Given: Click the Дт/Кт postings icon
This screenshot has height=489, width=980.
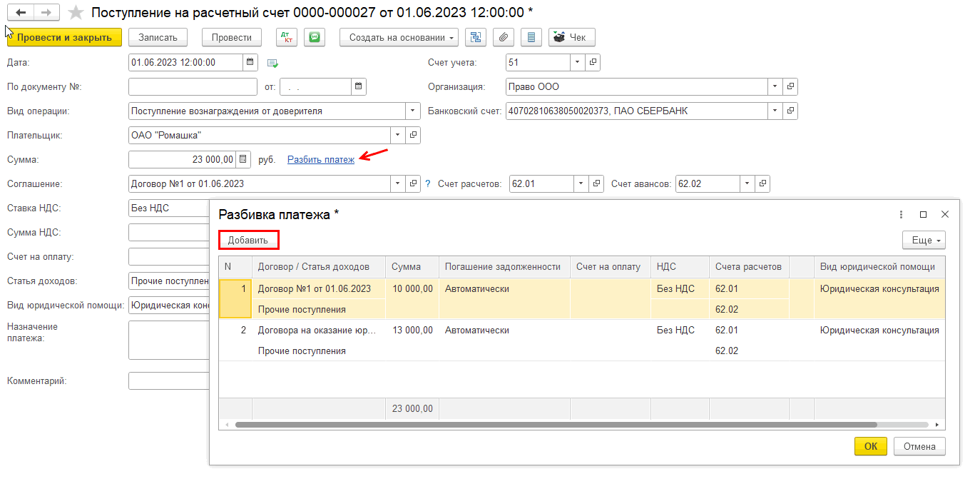Looking at the screenshot, I should point(287,38).
